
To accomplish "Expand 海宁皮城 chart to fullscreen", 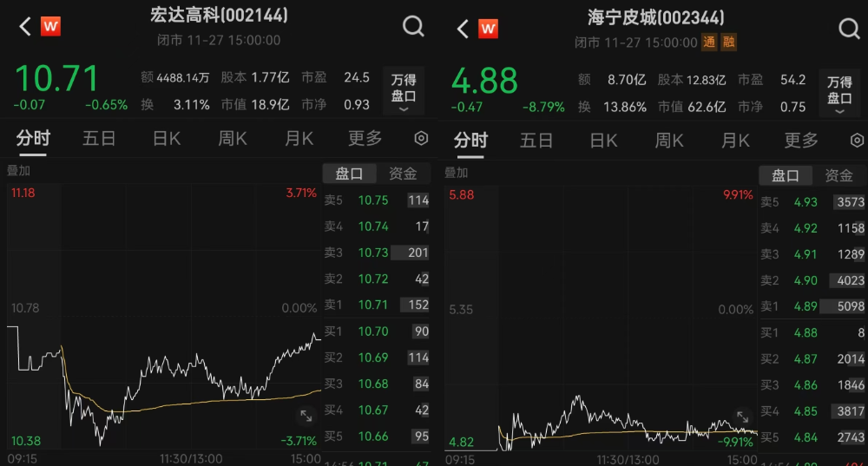I will point(742,417).
